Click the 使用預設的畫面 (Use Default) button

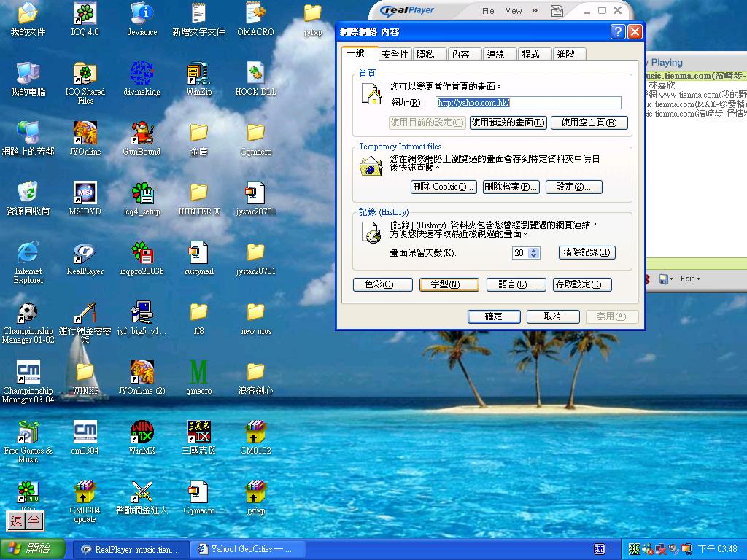point(508,122)
